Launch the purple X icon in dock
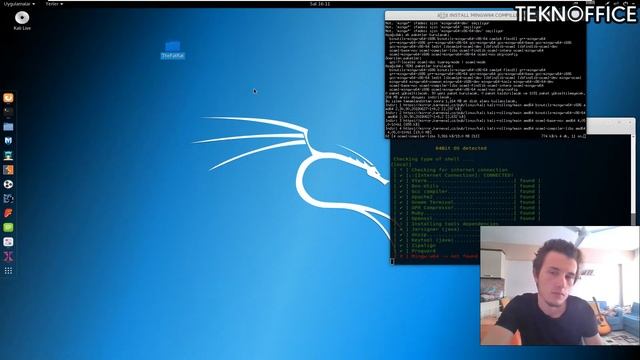The image size is (640, 360). pyautogui.click(x=8, y=256)
